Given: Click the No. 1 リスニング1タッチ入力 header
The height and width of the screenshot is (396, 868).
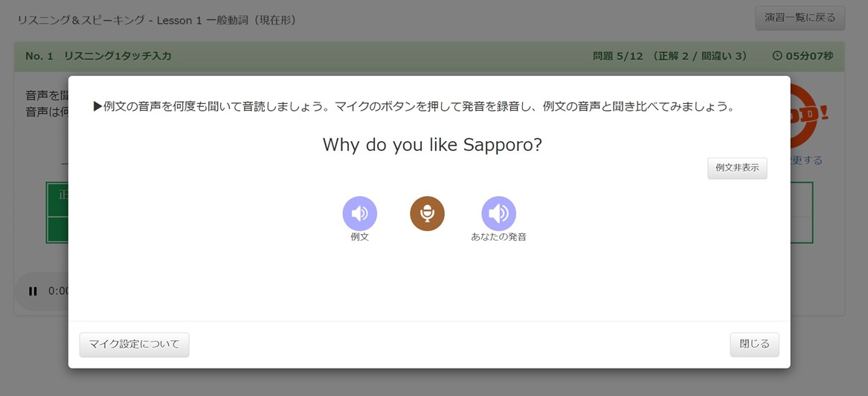Looking at the screenshot, I should [98, 56].
